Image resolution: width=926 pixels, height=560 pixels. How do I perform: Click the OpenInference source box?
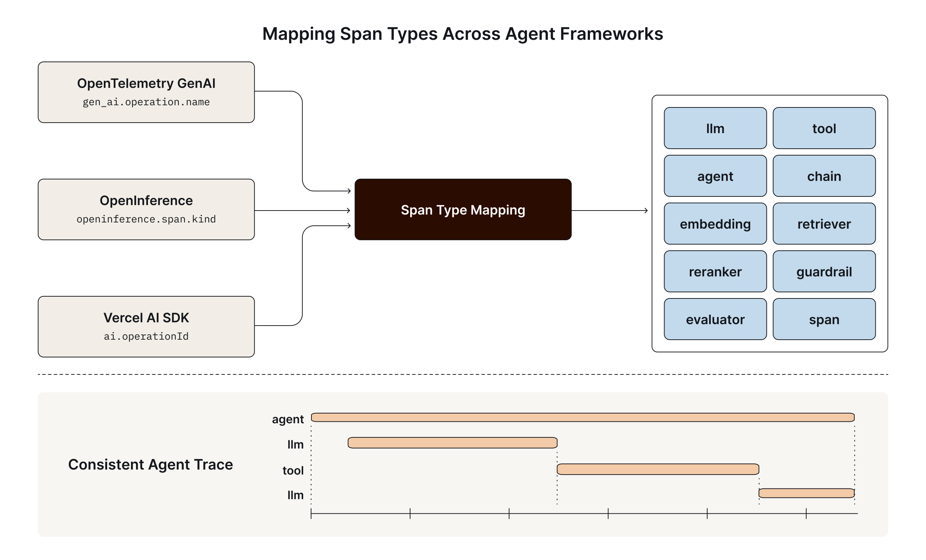point(146,209)
